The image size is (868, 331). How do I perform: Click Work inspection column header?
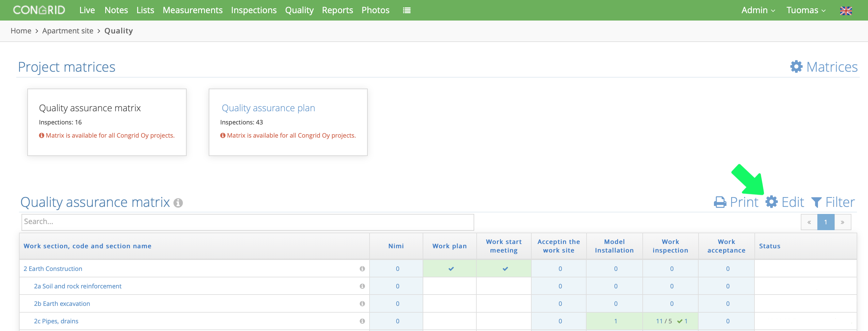(670, 246)
